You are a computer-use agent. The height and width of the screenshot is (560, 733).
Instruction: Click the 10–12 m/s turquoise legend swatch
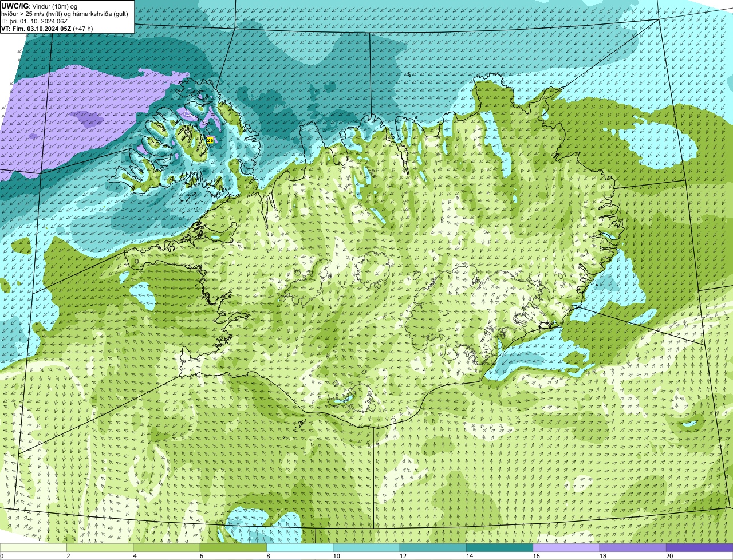point(366,547)
